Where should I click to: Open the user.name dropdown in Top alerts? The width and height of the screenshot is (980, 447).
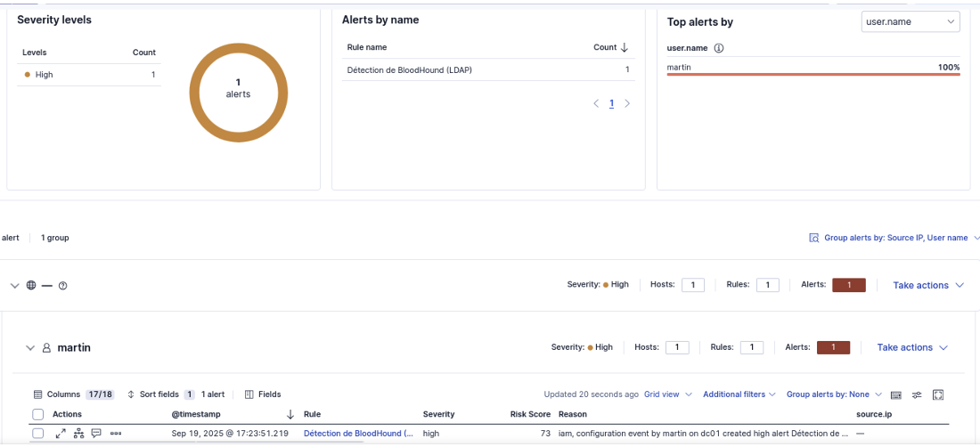[x=911, y=21]
